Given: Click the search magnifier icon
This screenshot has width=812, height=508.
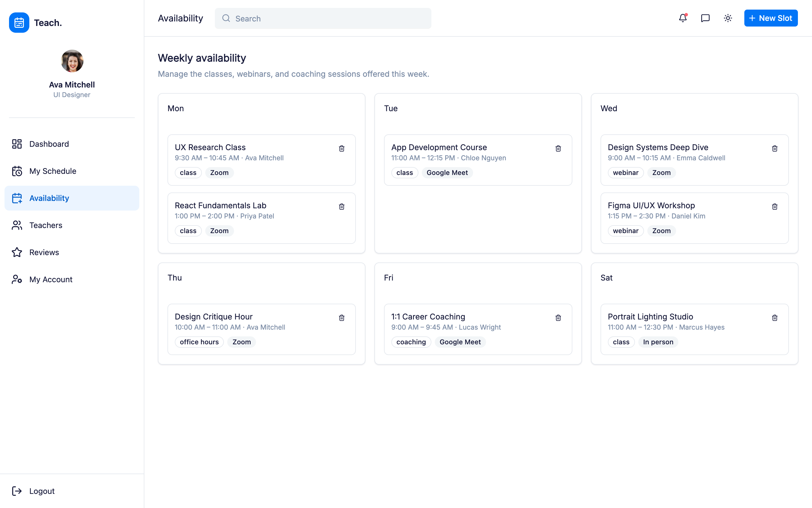Looking at the screenshot, I should click(226, 18).
